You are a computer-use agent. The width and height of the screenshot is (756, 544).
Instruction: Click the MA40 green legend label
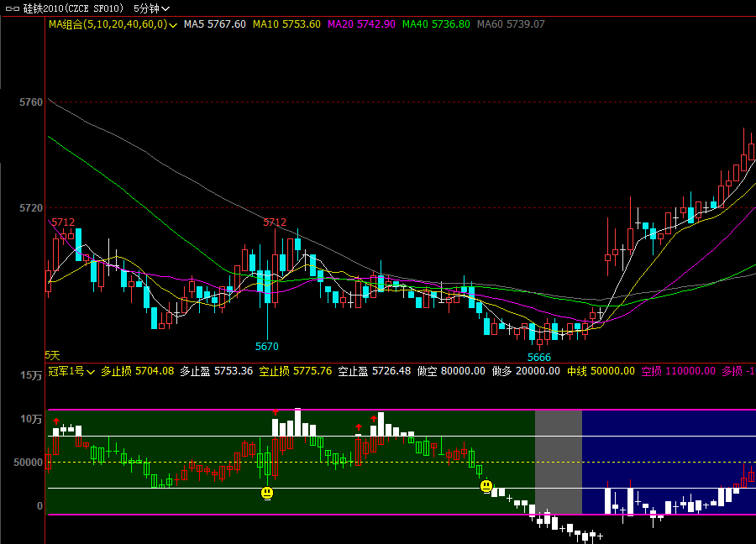click(436, 24)
